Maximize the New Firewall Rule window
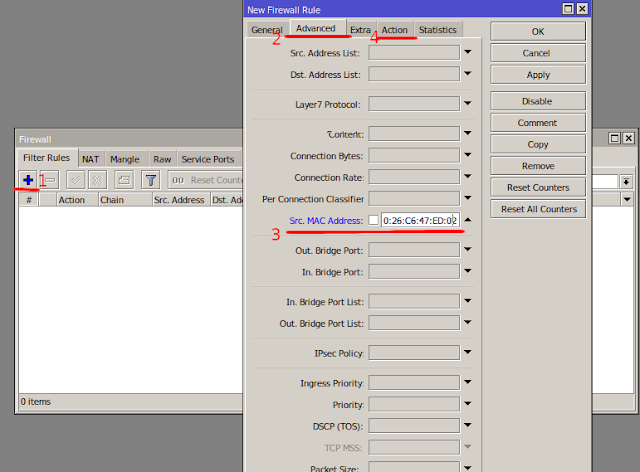Screen dimensions: 640x472 pyautogui.click(x=568, y=9)
